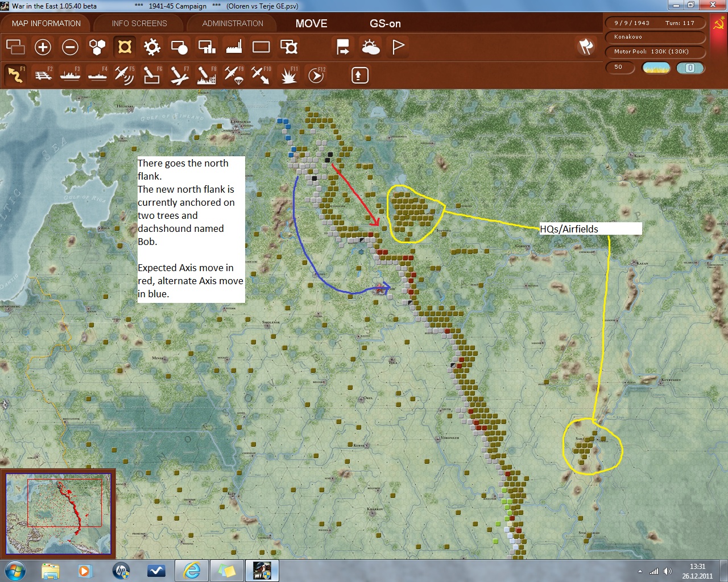Toggle the highlighted unit frame icon
Screen dimensions: 728x582
(125, 47)
